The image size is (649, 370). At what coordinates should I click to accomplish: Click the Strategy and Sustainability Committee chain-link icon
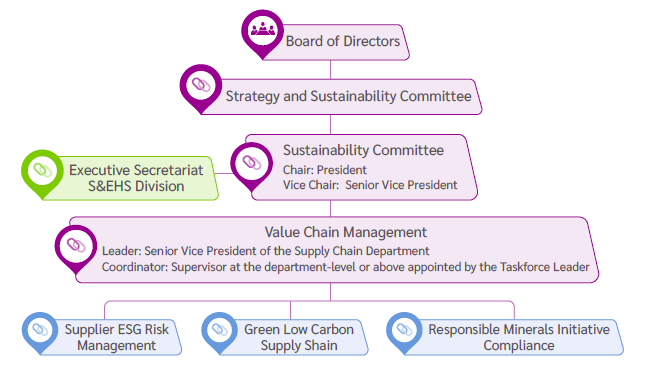(201, 86)
